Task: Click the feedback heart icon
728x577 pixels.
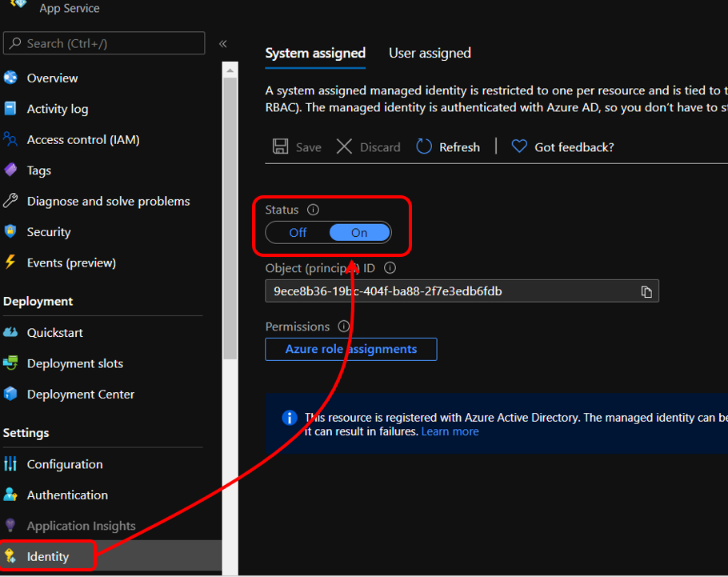Action: (x=519, y=146)
